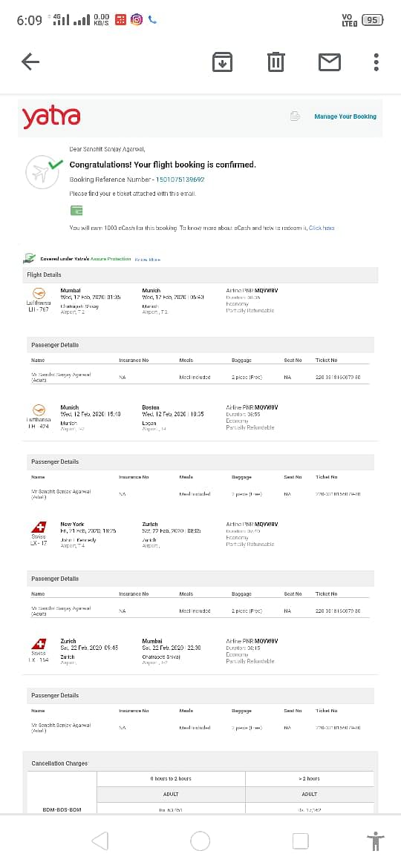Tap the Android back navigation button
The image size is (401, 868).
(100, 841)
